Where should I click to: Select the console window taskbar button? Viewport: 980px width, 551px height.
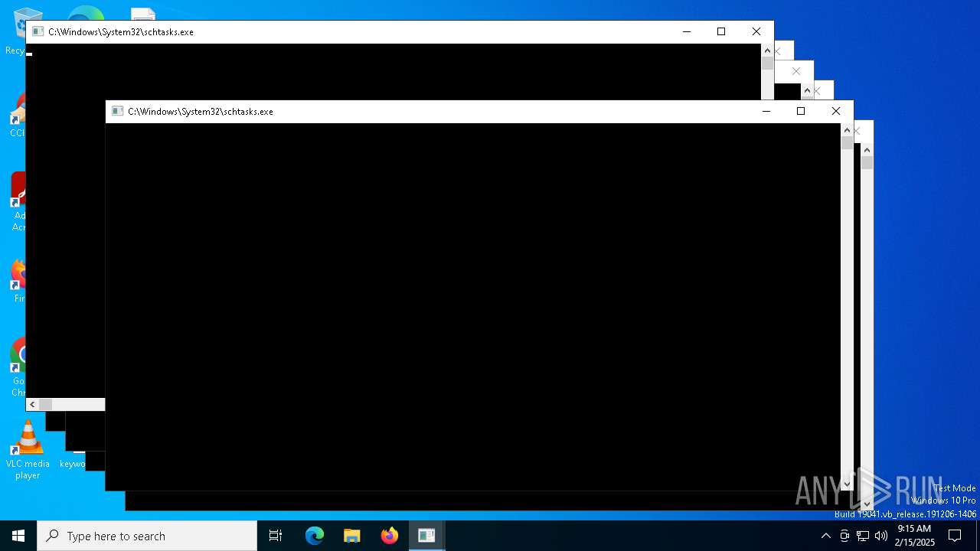click(426, 536)
